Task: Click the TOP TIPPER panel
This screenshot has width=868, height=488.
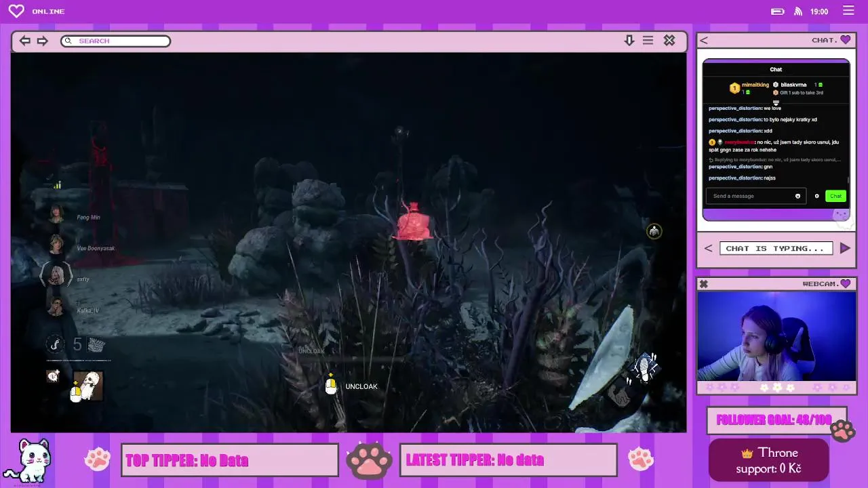Action: (230, 460)
